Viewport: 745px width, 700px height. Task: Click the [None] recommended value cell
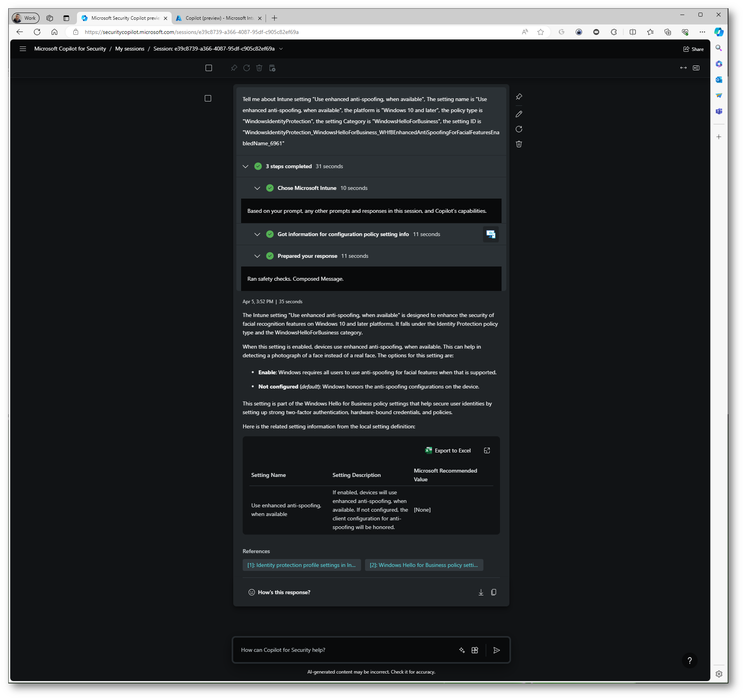tap(422, 510)
